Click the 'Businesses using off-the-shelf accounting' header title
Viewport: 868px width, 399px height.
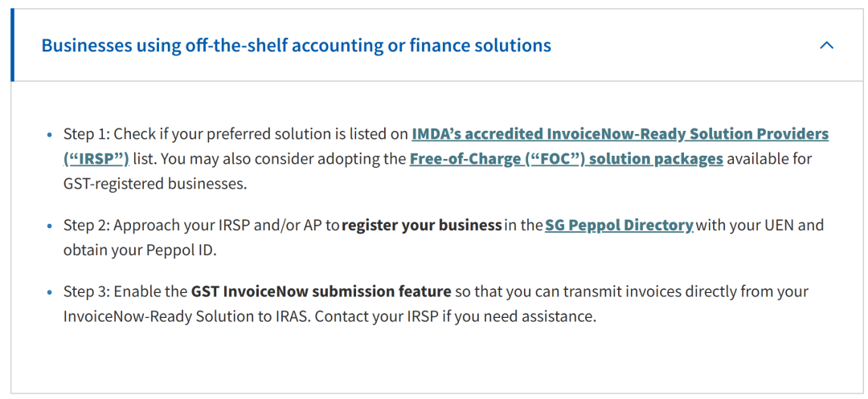(296, 46)
